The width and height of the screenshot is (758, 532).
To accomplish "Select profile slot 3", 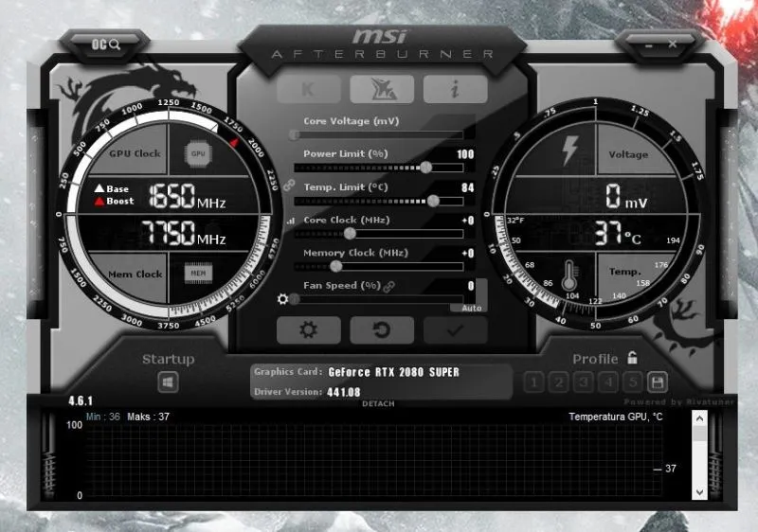I will [584, 382].
